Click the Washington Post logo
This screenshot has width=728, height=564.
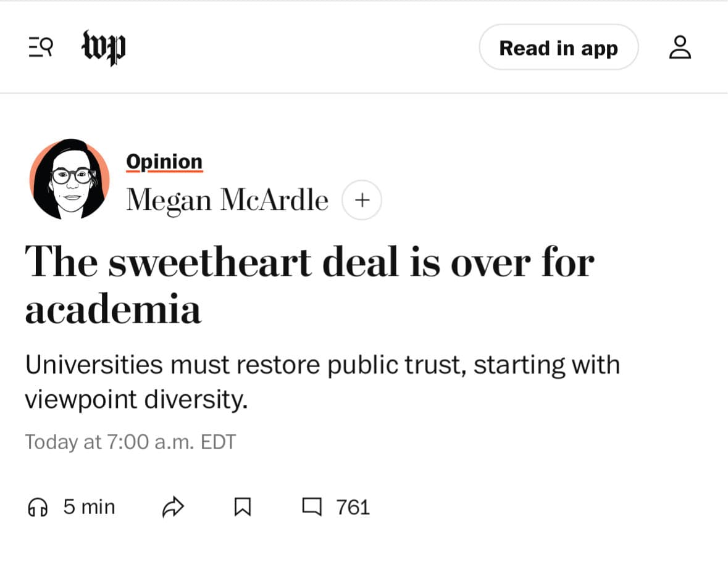click(104, 48)
